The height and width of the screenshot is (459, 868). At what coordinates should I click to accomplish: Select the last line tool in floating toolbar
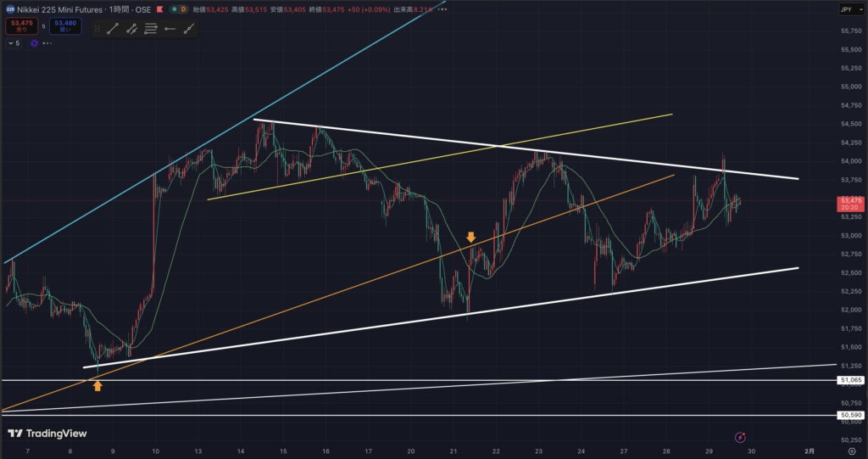click(x=189, y=28)
